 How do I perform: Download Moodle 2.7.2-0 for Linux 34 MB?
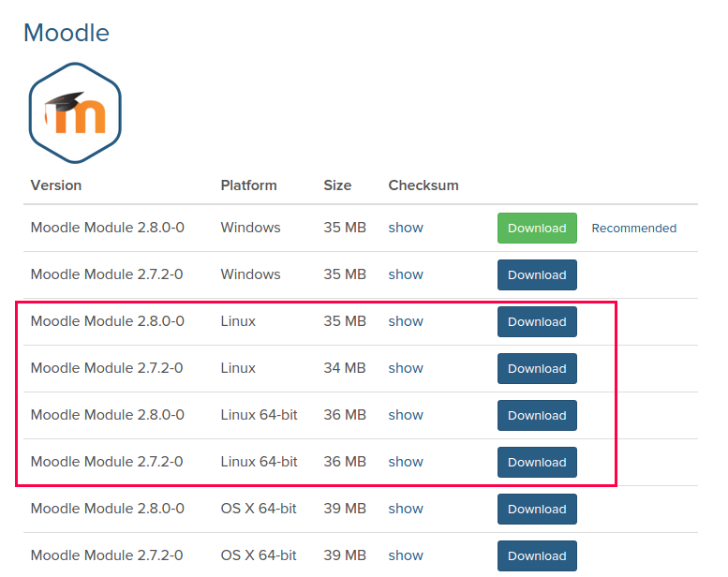pos(537,368)
